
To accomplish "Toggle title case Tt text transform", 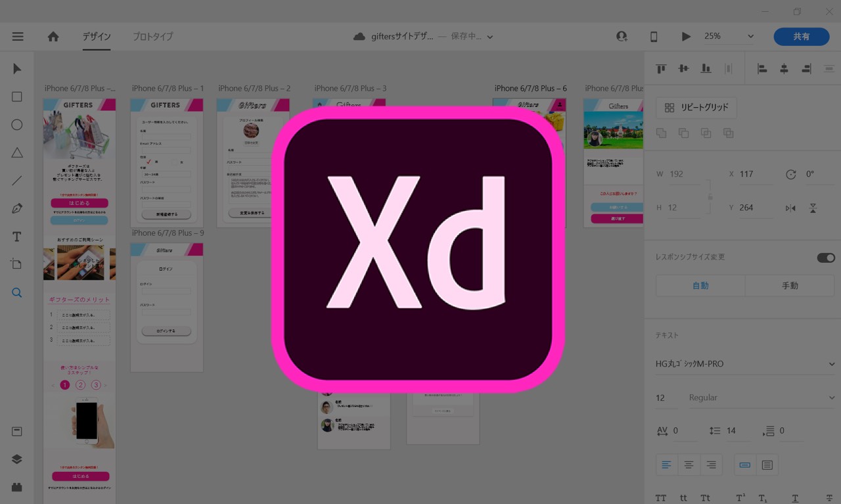I will point(705,498).
